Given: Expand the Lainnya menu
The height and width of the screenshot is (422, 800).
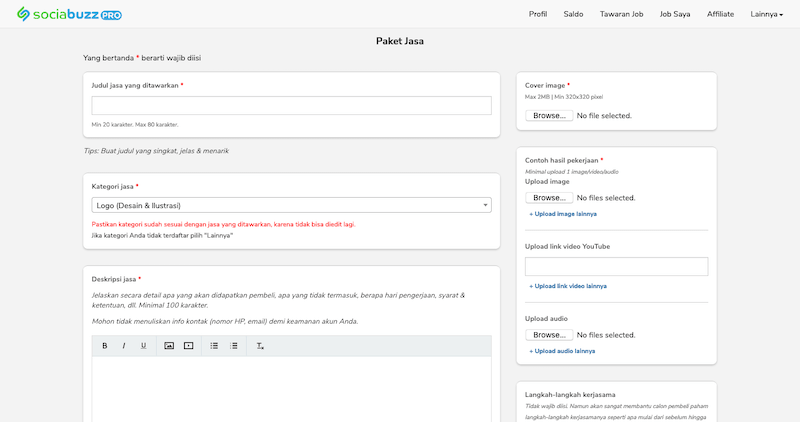Looking at the screenshot, I should 766,14.
